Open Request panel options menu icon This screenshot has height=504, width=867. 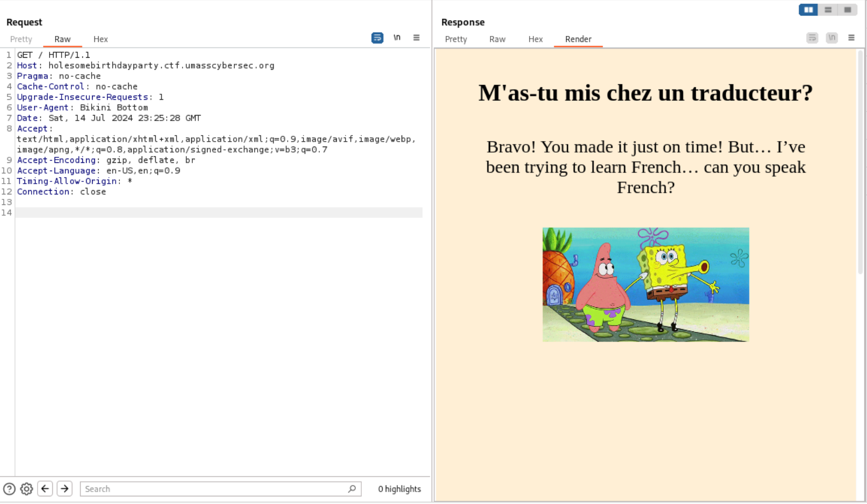coord(416,38)
